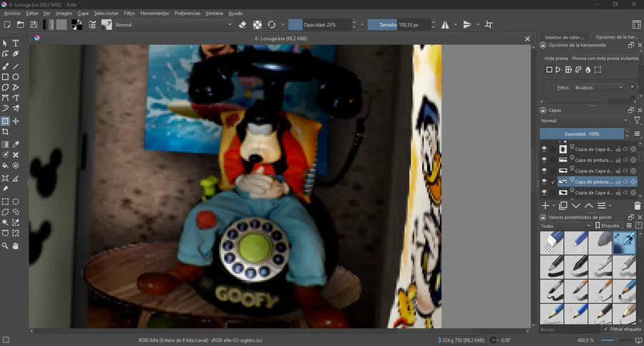Close the 6- Lonuge.kra document tab

[527, 39]
